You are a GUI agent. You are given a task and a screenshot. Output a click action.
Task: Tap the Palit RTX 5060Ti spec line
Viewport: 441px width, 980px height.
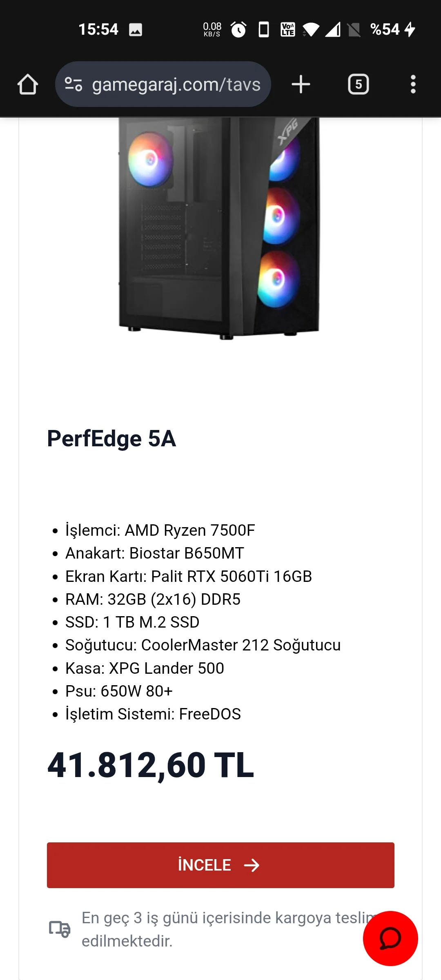pos(188,576)
